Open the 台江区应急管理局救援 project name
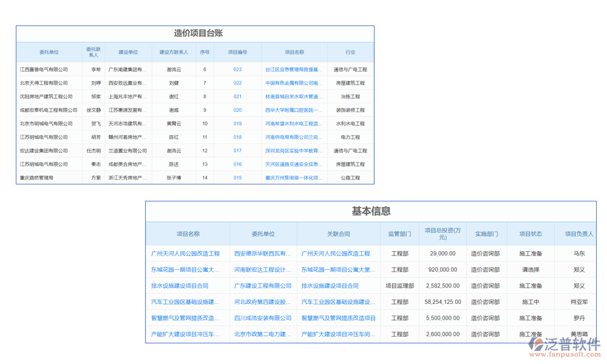 294,69
